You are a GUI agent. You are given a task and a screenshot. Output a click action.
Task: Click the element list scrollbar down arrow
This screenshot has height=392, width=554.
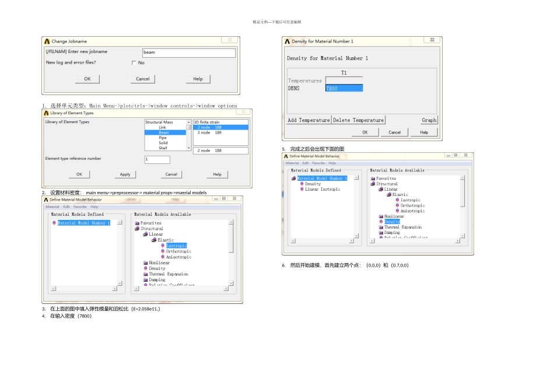189,148
